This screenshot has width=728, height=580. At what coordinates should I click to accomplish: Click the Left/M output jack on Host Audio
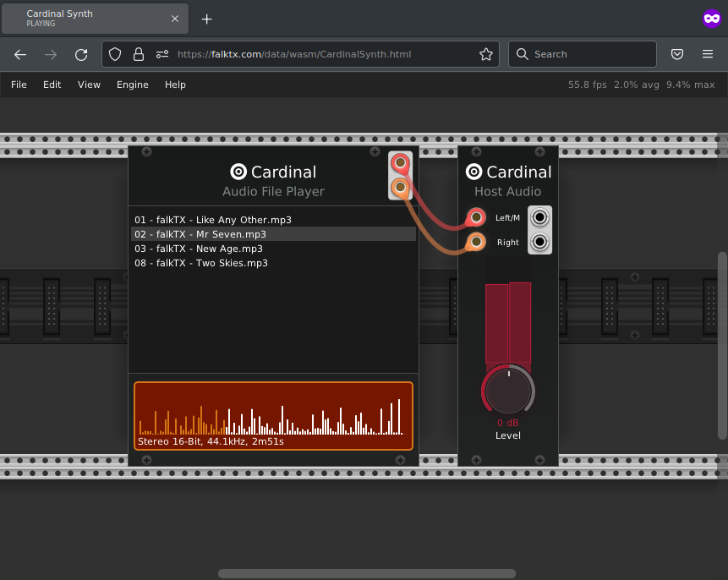point(539,217)
